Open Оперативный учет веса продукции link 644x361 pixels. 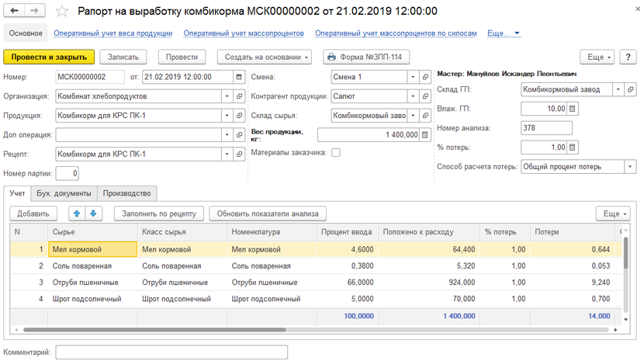[113, 33]
